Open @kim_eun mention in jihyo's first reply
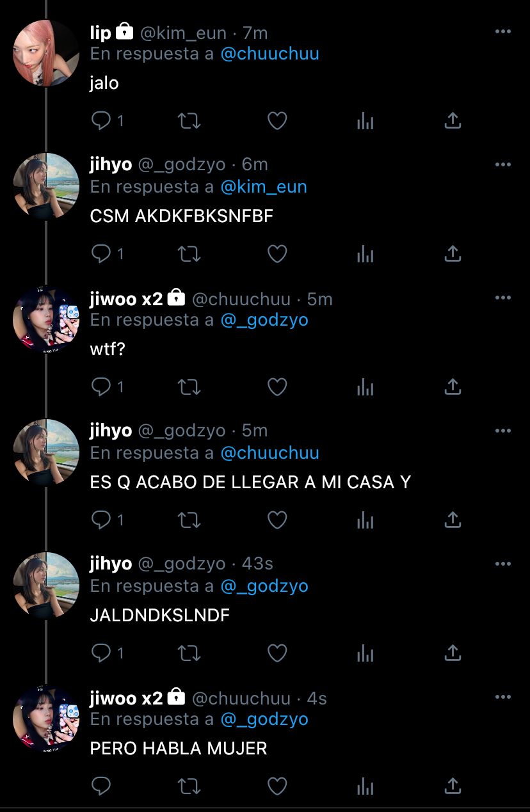Viewport: 530px width, 812px height. pyautogui.click(x=264, y=187)
